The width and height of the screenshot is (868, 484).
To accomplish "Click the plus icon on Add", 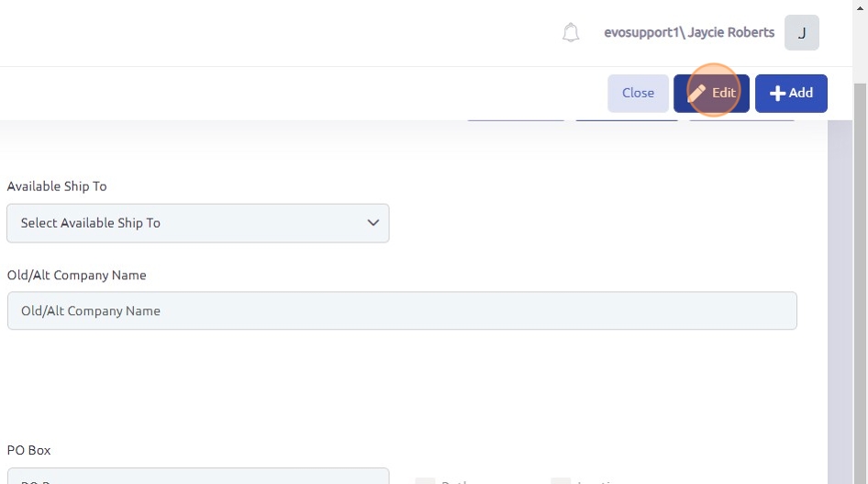I will pyautogui.click(x=777, y=93).
